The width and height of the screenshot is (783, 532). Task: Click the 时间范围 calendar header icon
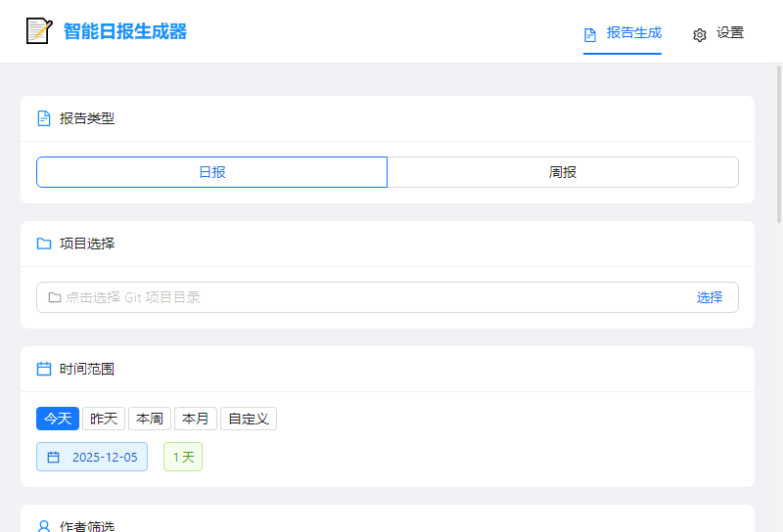coord(44,369)
